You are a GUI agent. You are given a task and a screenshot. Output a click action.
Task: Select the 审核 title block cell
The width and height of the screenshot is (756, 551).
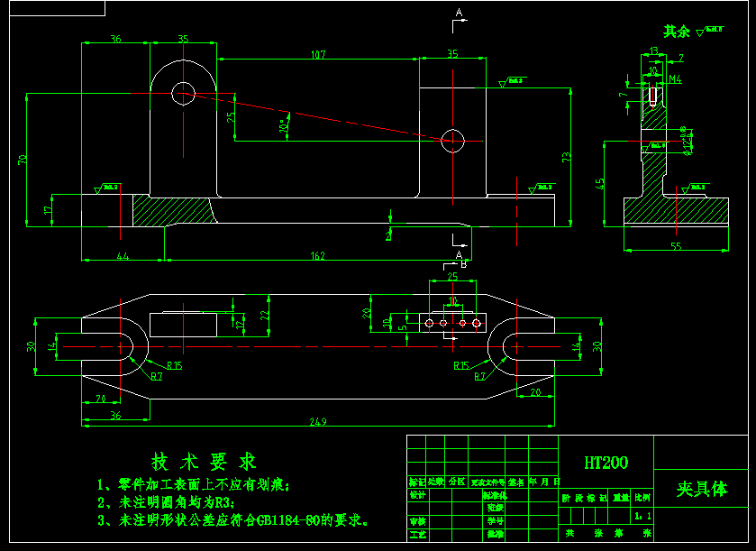pyautogui.click(x=417, y=521)
